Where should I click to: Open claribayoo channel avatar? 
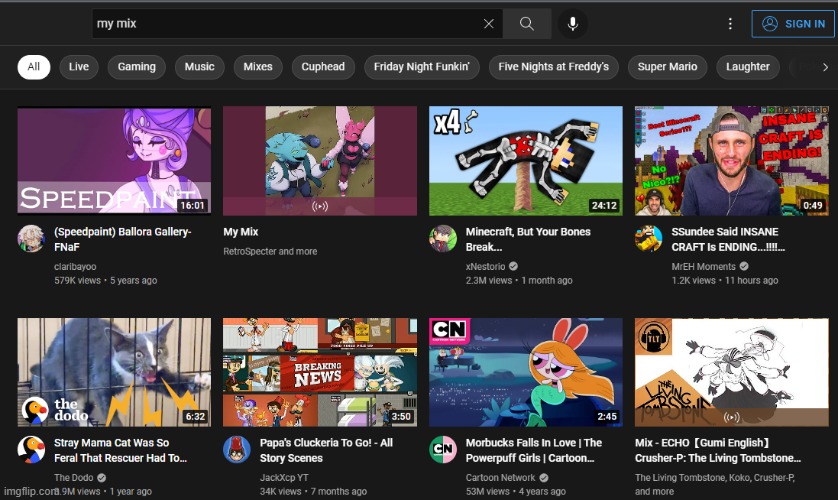pyautogui.click(x=31, y=238)
